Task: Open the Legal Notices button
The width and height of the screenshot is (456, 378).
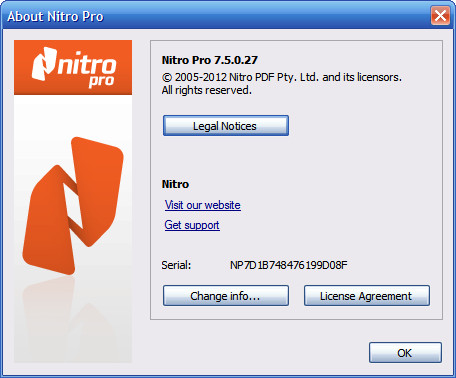Action: tap(226, 126)
